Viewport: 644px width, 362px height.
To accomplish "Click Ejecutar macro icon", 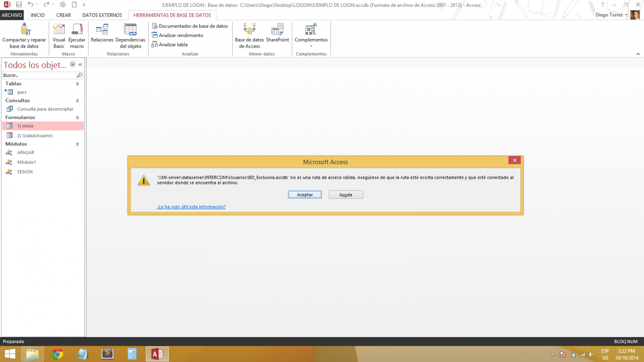I will tap(77, 36).
